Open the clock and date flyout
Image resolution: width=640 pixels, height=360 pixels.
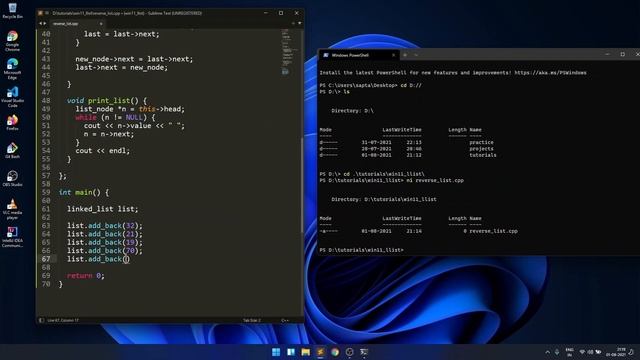pyautogui.click(x=616, y=352)
